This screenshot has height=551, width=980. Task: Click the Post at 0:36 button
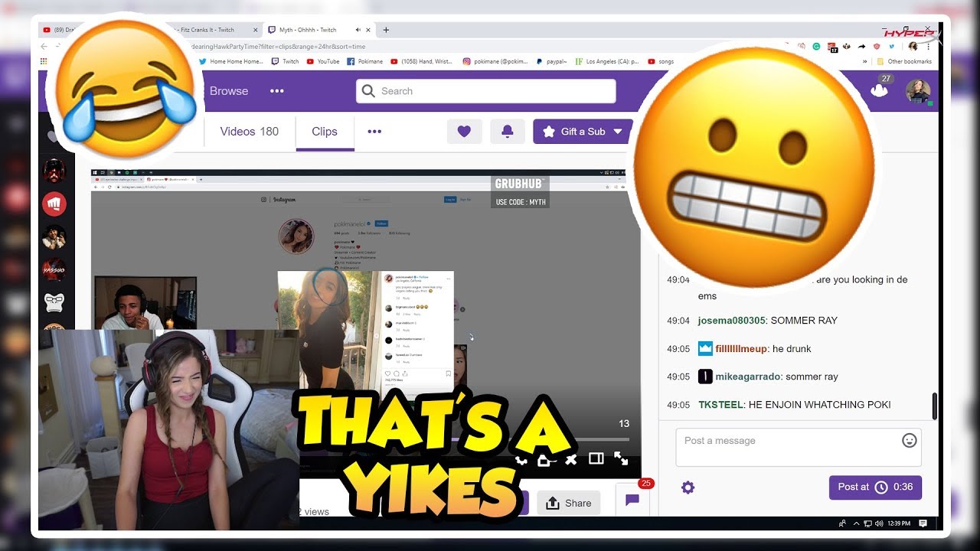click(x=875, y=487)
